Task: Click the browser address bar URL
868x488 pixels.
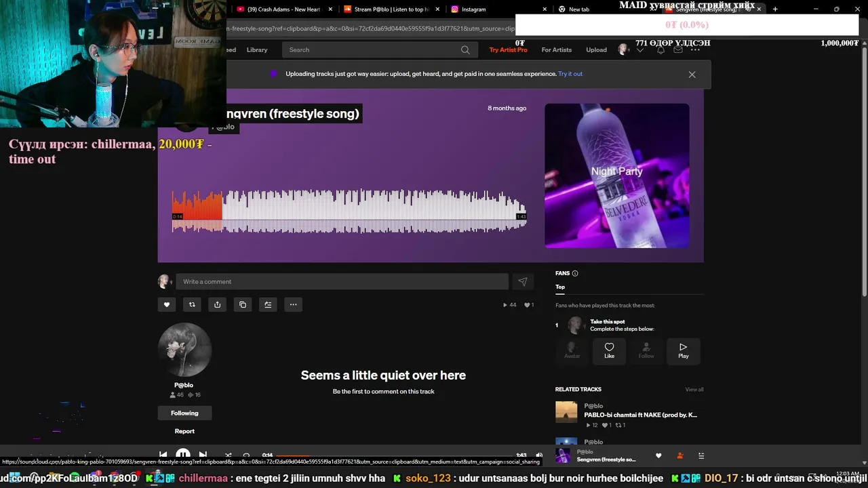Action: pos(371,29)
